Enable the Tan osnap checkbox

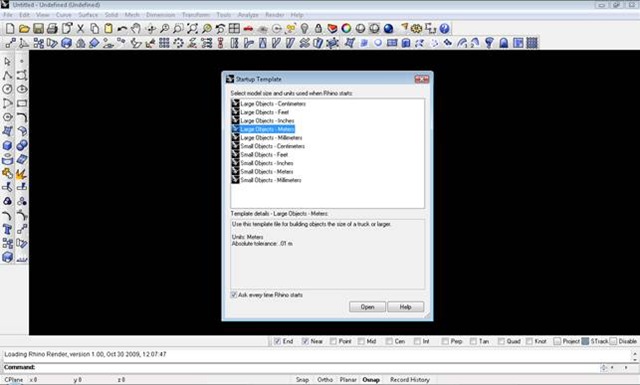click(473, 341)
